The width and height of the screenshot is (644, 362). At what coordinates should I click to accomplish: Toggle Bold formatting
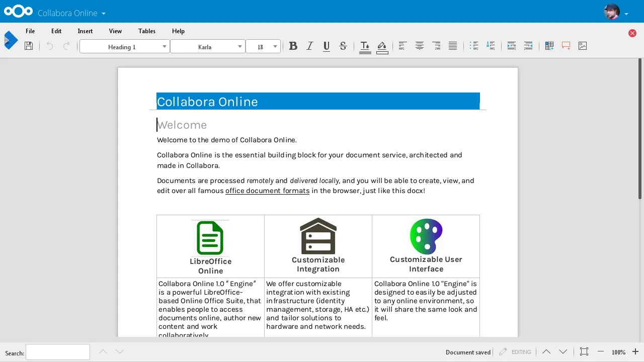[x=293, y=46]
